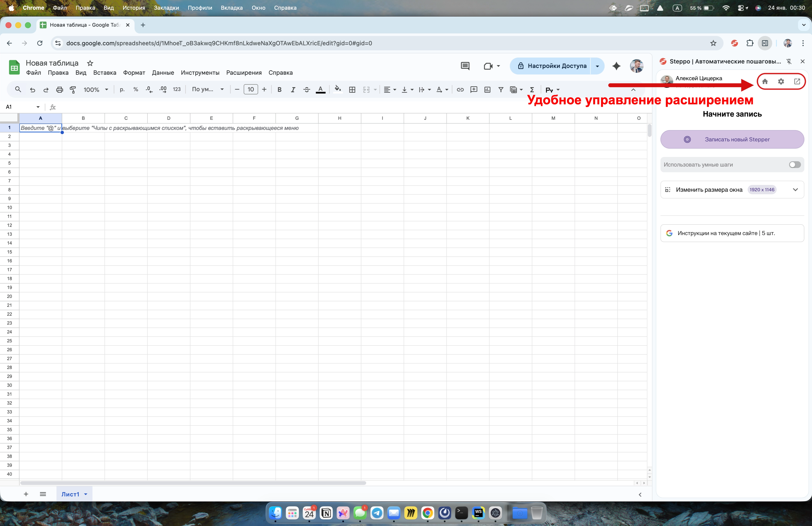The height and width of the screenshot is (526, 812).
Task: Open the 'Расширения' menu
Action: tap(244, 73)
